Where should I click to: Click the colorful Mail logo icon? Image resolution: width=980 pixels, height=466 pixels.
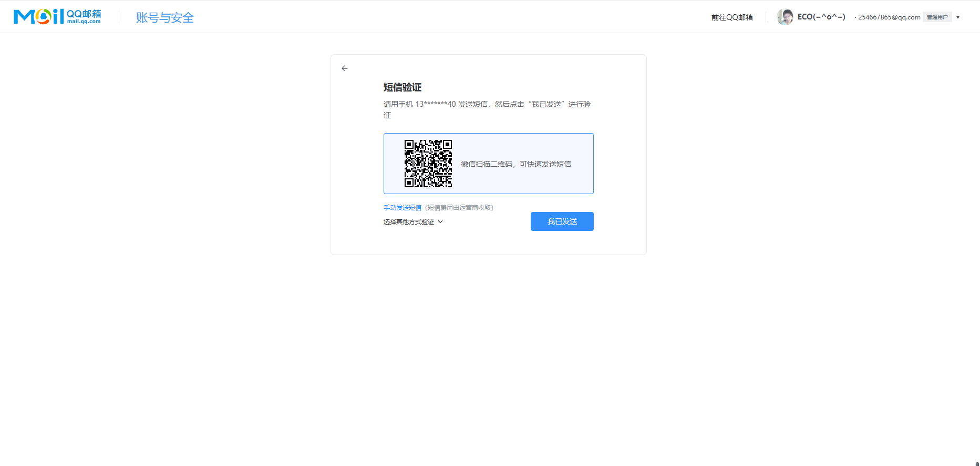38,17
